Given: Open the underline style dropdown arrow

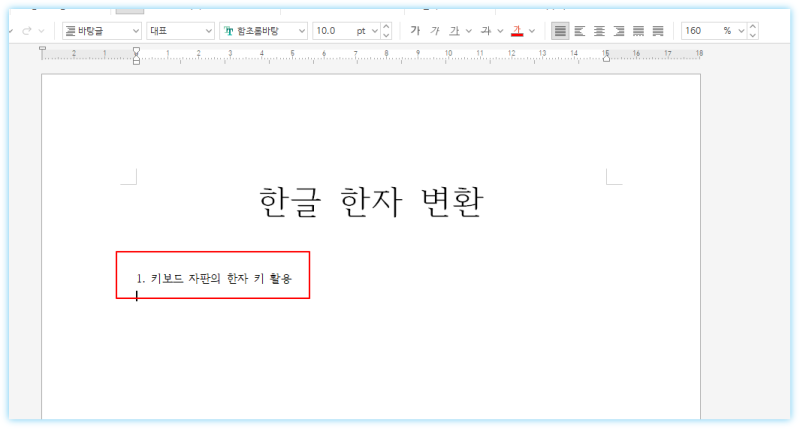Looking at the screenshot, I should [x=469, y=31].
